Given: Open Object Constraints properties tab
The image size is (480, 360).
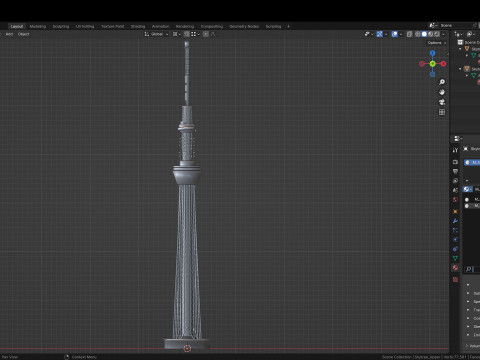Looking at the screenshot, I should [455, 249].
